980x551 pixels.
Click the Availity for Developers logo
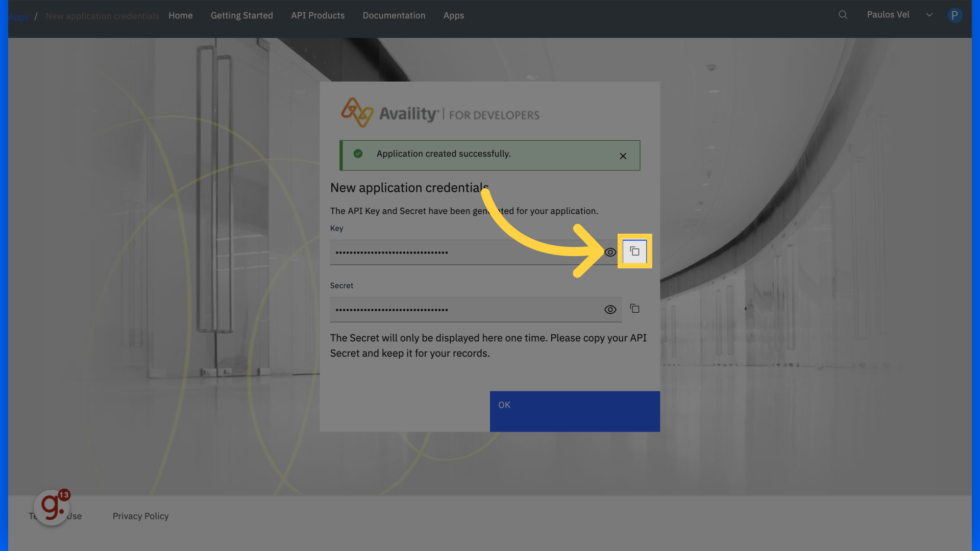click(440, 113)
